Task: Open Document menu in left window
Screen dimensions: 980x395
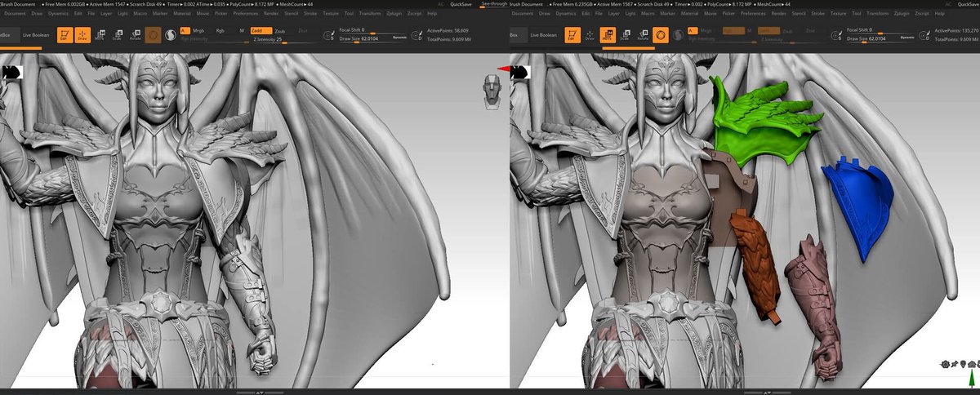Action: pyautogui.click(x=15, y=14)
